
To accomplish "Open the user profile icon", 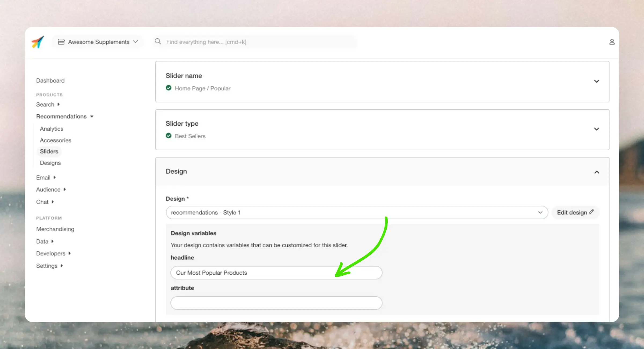I will [x=612, y=42].
